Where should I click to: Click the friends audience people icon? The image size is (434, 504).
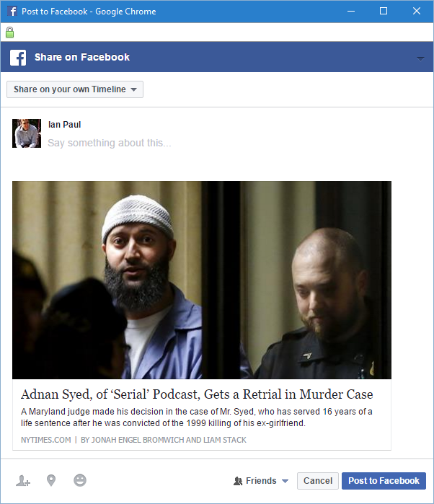tap(238, 481)
